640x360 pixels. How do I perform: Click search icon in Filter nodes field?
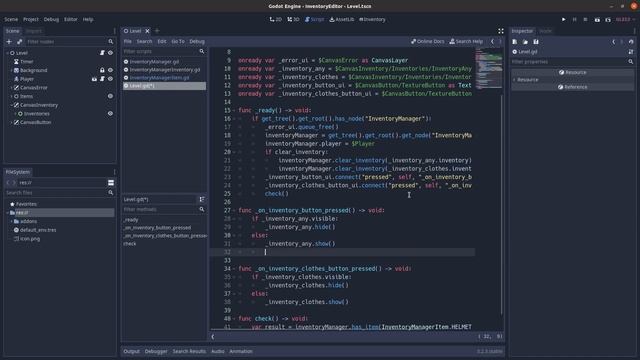coord(111,42)
